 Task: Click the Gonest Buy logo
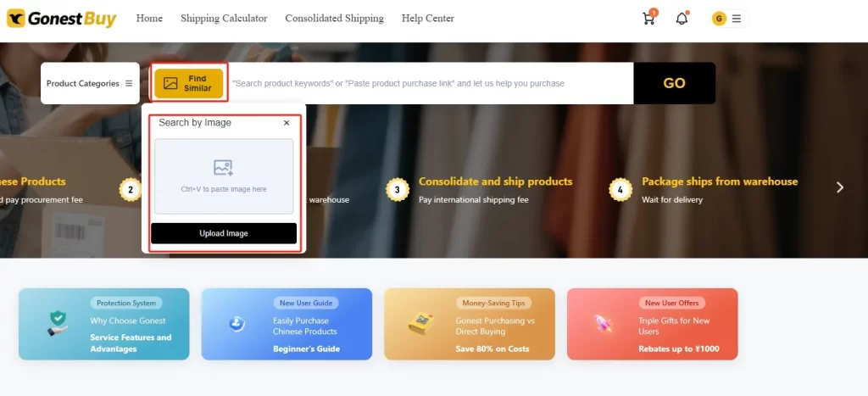tap(61, 19)
